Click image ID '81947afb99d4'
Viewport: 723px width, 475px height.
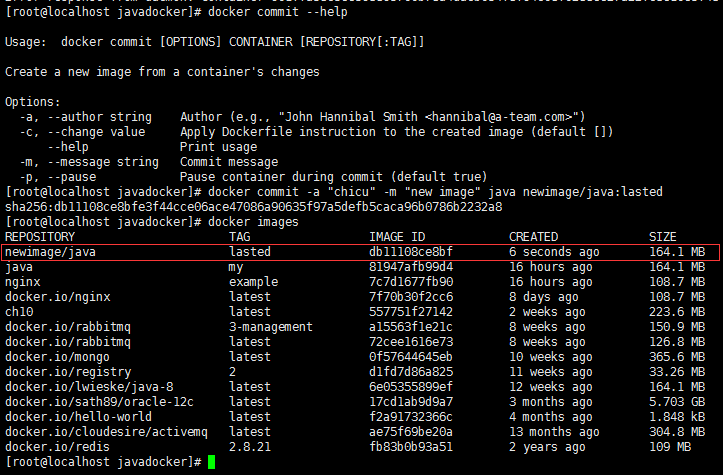[411, 267]
